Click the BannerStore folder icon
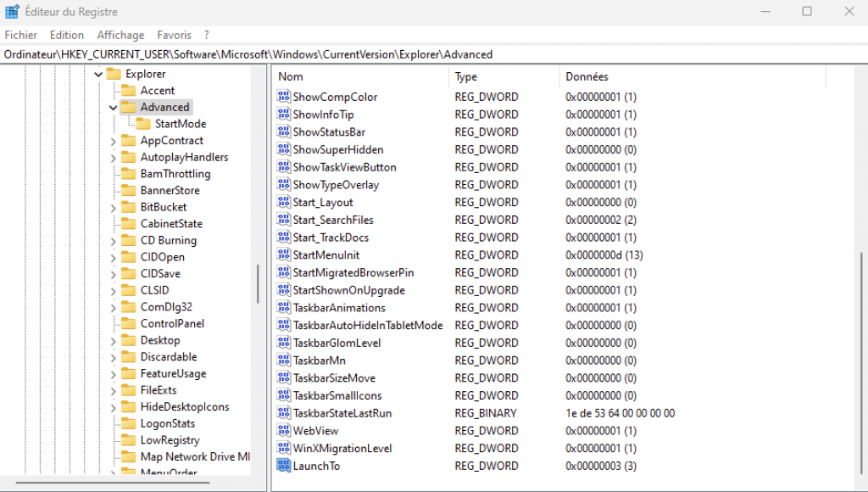Viewport: 868px width, 492px height. [129, 190]
